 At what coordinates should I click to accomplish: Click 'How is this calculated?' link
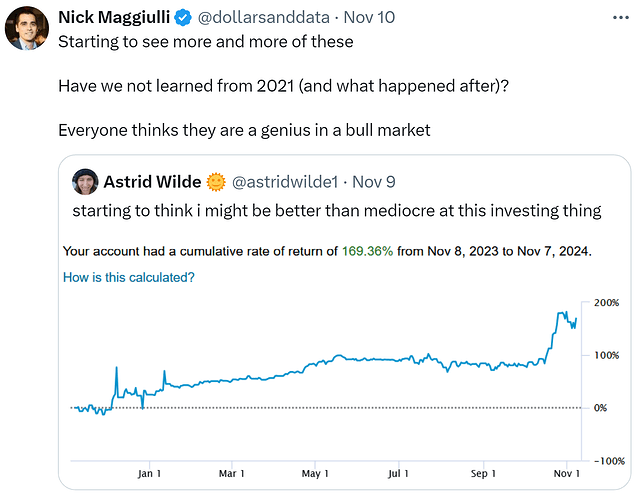(129, 277)
